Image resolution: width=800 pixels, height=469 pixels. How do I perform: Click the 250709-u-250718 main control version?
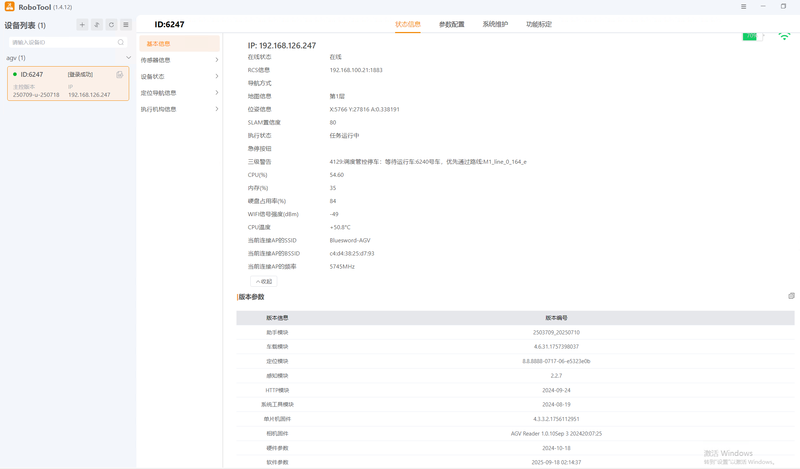36,95
